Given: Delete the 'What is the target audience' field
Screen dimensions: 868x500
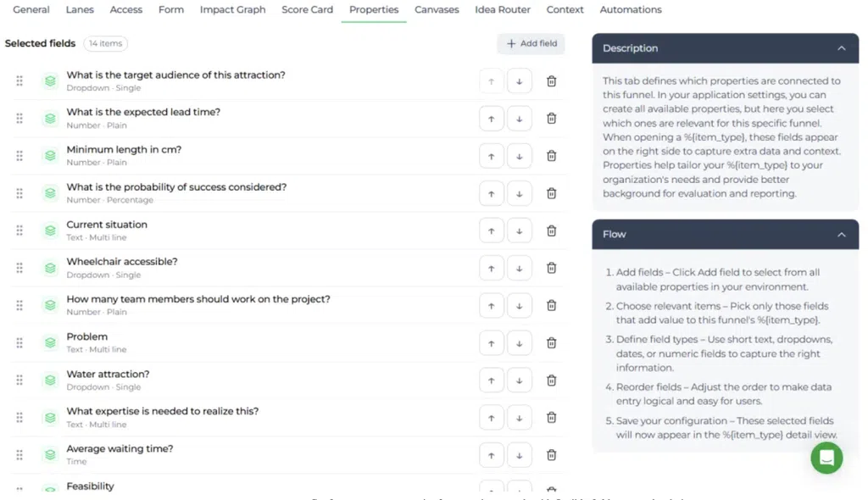Looking at the screenshot, I should click(551, 81).
